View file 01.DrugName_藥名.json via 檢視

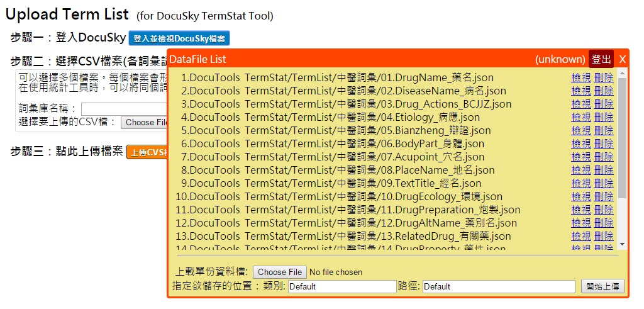tap(580, 77)
